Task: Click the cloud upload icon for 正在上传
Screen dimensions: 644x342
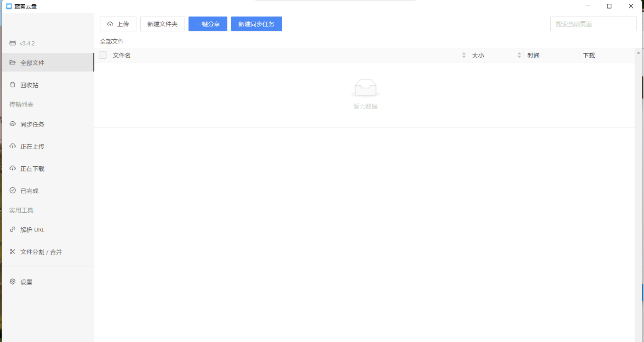Action: 13,146
